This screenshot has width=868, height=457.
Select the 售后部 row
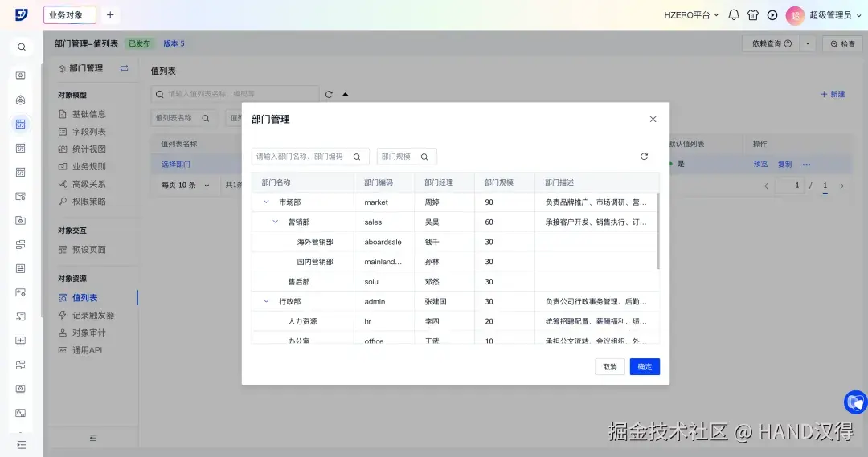455,282
